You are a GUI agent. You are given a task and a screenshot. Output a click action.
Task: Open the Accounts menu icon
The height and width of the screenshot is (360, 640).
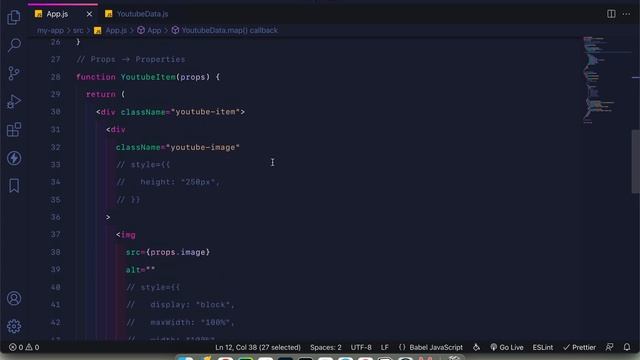[14, 298]
